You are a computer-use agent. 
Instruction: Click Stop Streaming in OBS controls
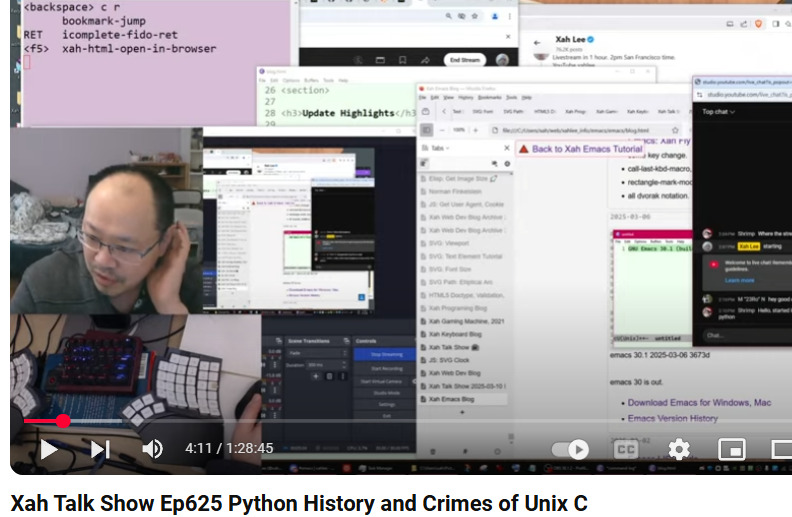tap(386, 354)
